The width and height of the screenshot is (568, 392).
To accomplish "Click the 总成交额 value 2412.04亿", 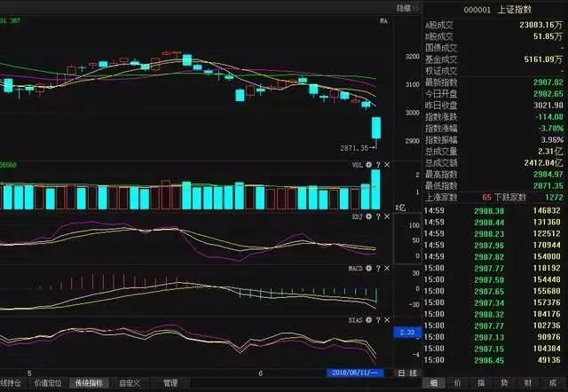I will pyautogui.click(x=544, y=163).
